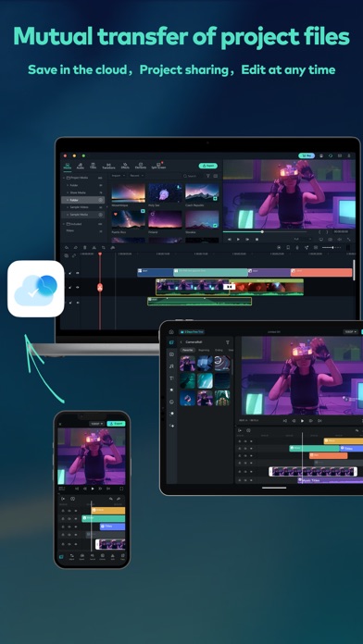Open the Split Screen panel on the laptop
The image size is (363, 644).
pyautogui.click(x=158, y=166)
